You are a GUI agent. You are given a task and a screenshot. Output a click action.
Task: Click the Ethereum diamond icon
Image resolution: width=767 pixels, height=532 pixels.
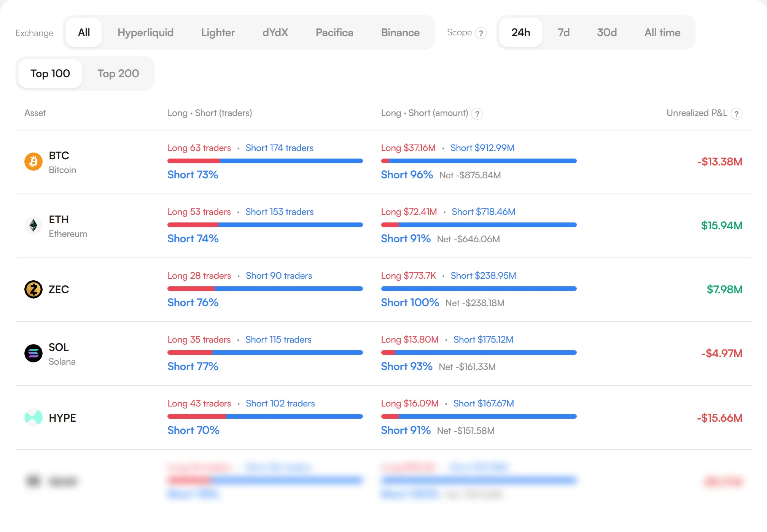[x=33, y=226]
